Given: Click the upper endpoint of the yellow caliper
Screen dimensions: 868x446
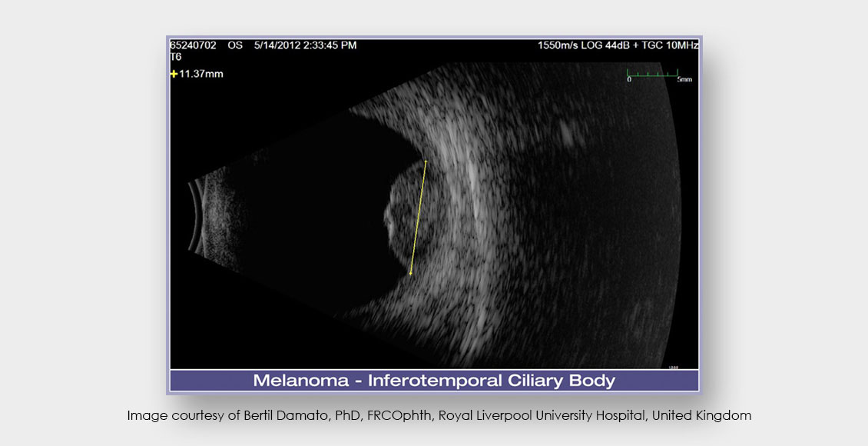Looking at the screenshot, I should click(x=427, y=159).
